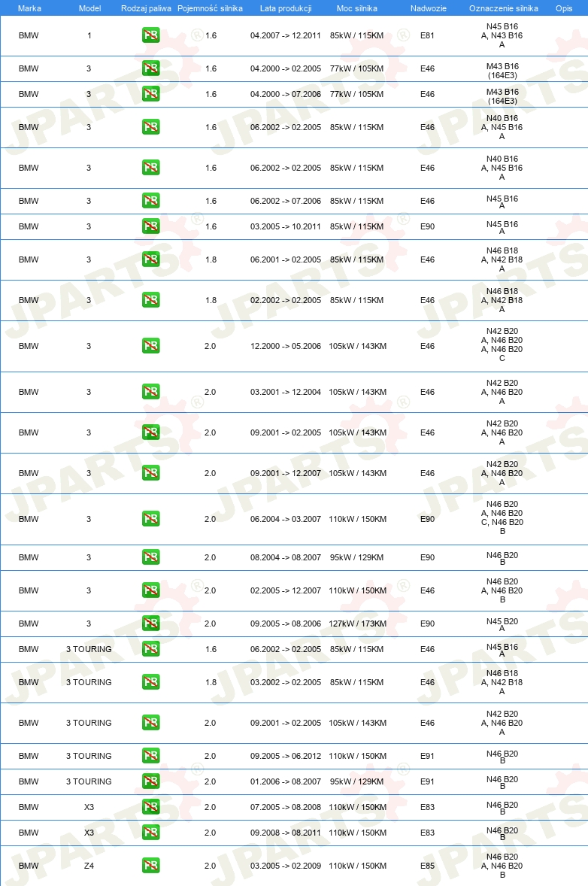This screenshot has height=886, width=588.
Task: Click fuel icon for BMW 3 06.2004 -> 03.2007
Action: (x=151, y=519)
